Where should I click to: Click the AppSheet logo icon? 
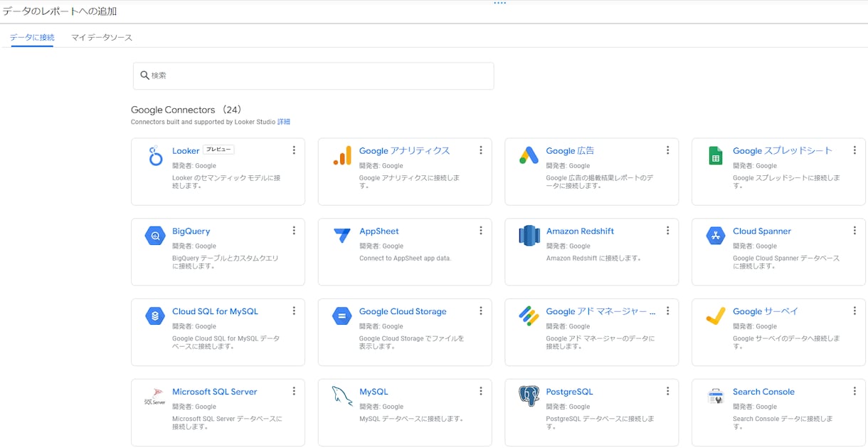tap(342, 236)
